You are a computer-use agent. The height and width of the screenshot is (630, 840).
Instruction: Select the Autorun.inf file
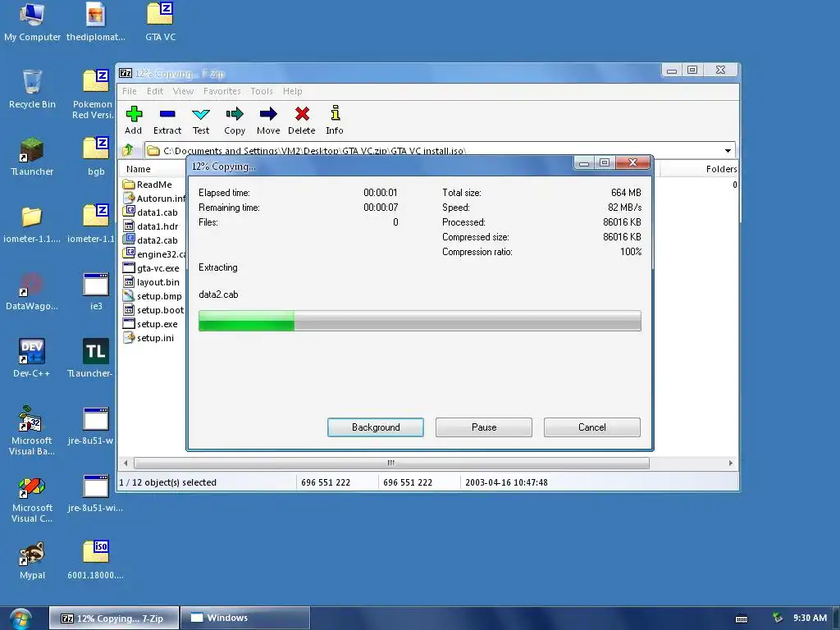[x=154, y=199]
